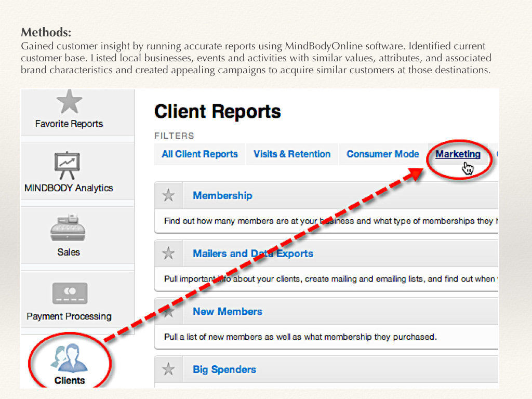Open Mailers and Data Exports report

pos(253,254)
